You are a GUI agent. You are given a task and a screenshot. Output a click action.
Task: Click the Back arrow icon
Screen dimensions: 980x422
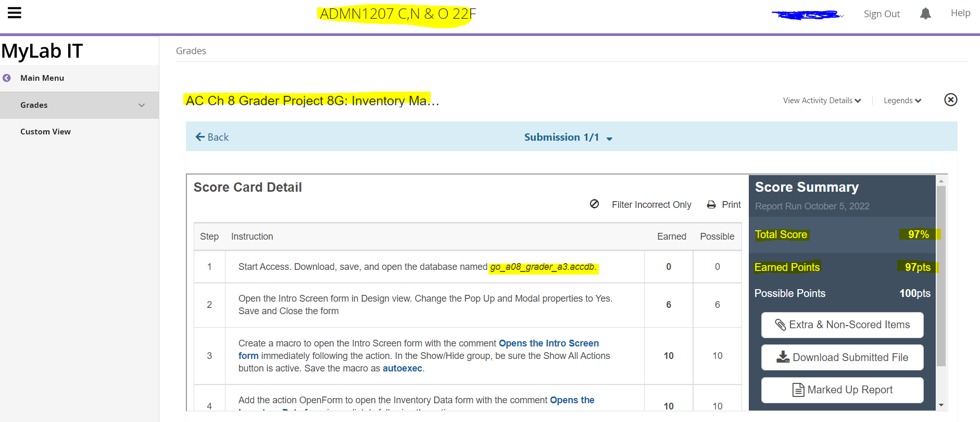(200, 137)
